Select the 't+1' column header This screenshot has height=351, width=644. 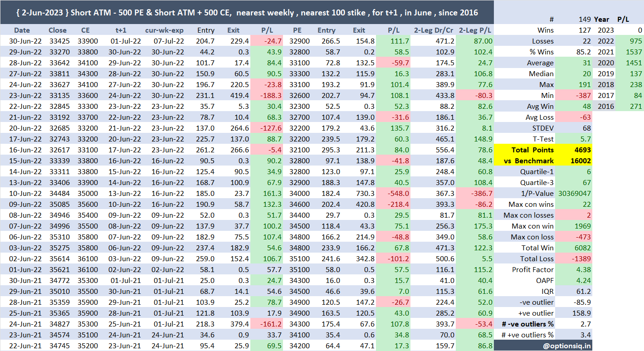(x=121, y=30)
